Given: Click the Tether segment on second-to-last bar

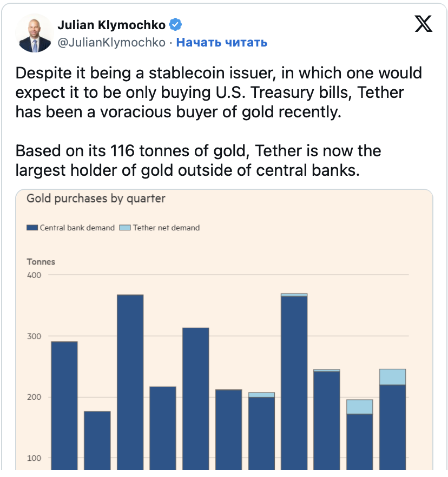Looking at the screenshot, I should pos(359,407).
